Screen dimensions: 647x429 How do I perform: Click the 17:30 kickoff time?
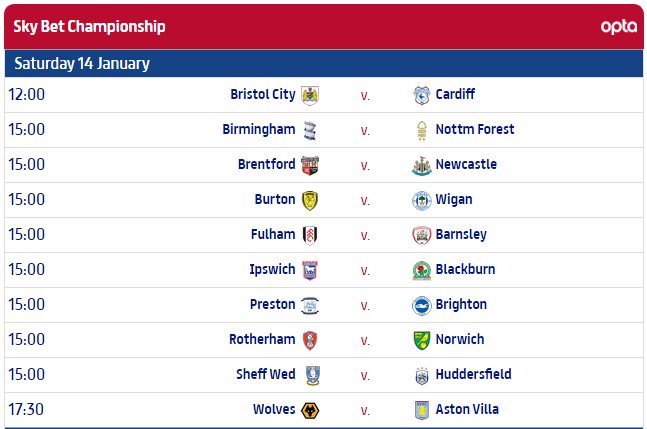pos(26,409)
